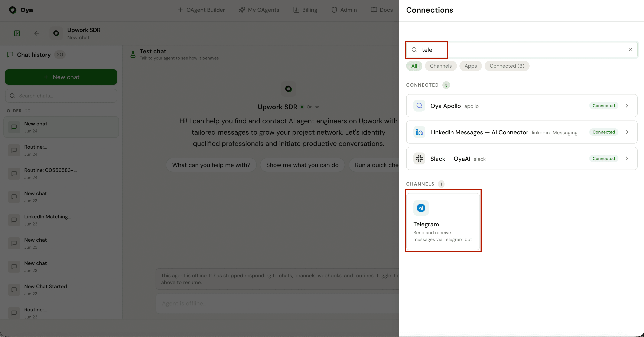Click the 'Agent is offline…' message input

277,304
